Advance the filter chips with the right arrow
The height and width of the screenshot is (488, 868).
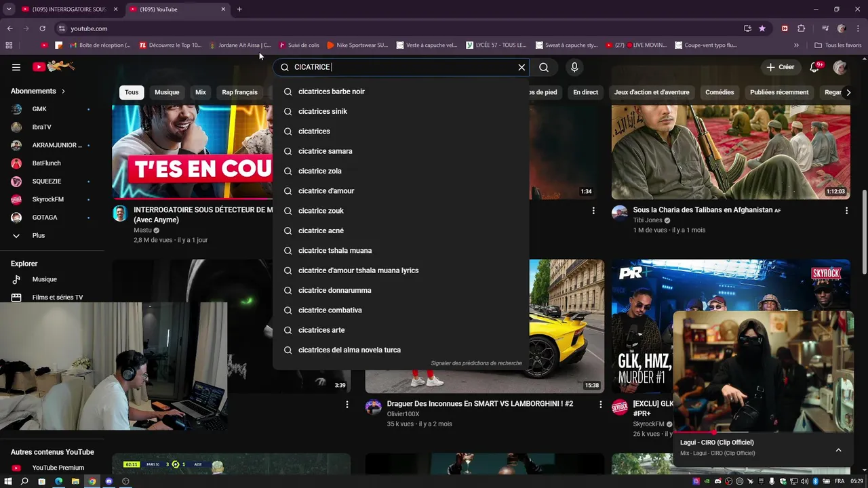847,92
